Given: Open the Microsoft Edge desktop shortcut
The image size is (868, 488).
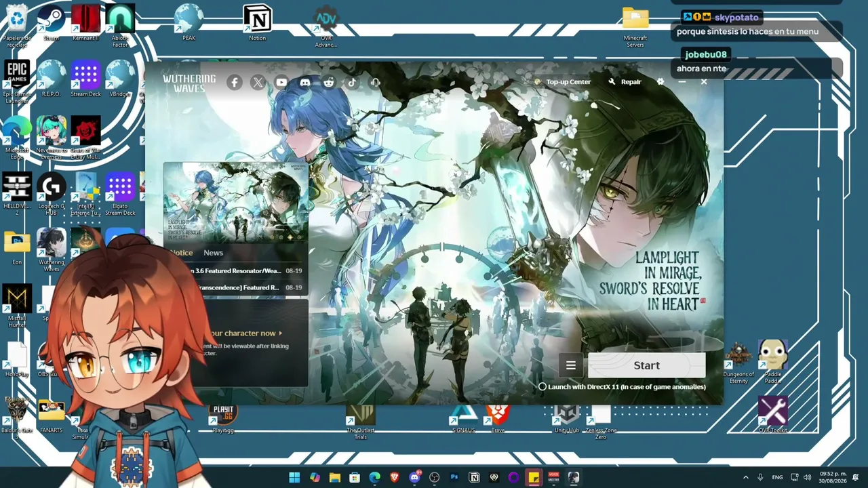Looking at the screenshot, I should tap(17, 138).
